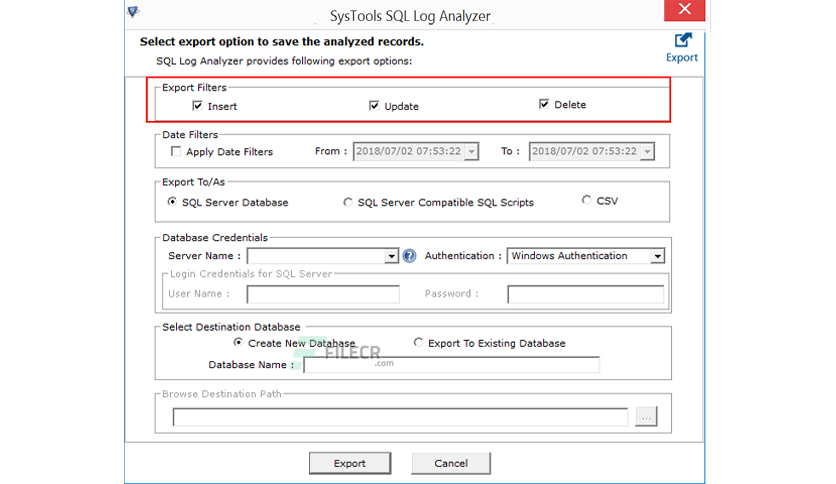Click the destination path field
This screenshot has width=836, height=484.
click(400, 417)
